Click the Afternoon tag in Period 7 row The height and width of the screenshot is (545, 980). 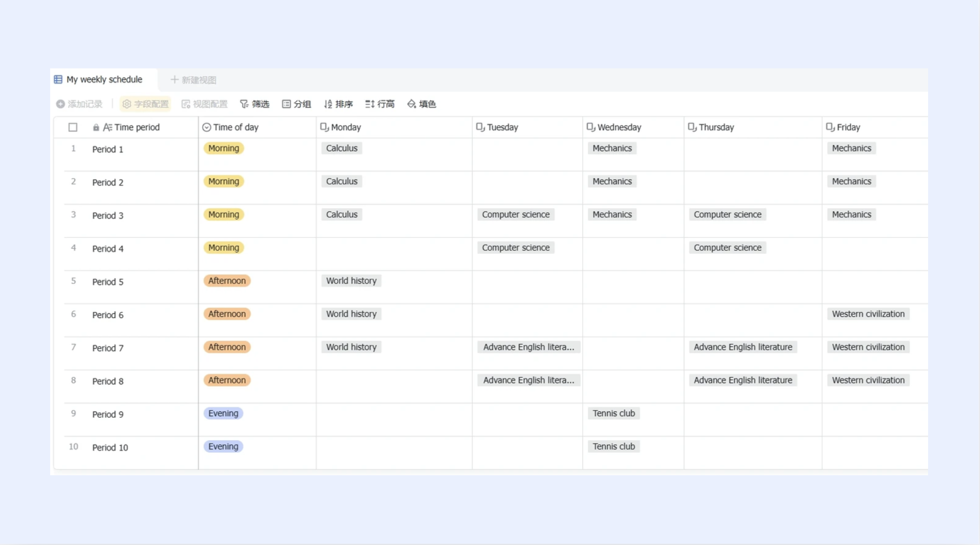227,347
